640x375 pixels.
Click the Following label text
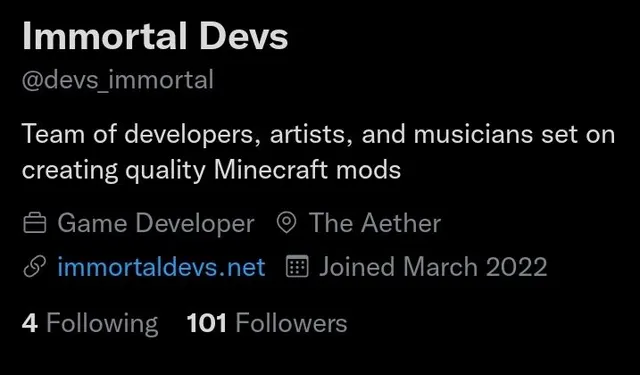[x=102, y=324]
